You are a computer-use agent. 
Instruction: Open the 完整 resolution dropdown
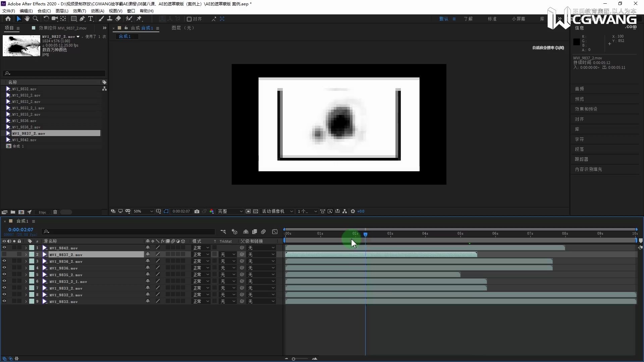[229, 212]
